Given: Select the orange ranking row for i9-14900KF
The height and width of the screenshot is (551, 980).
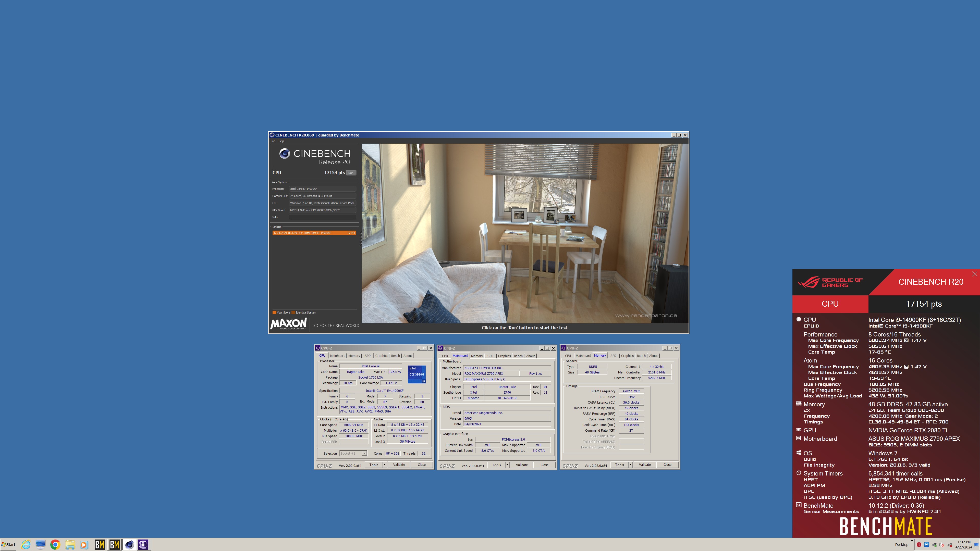Looking at the screenshot, I should pyautogui.click(x=314, y=233).
